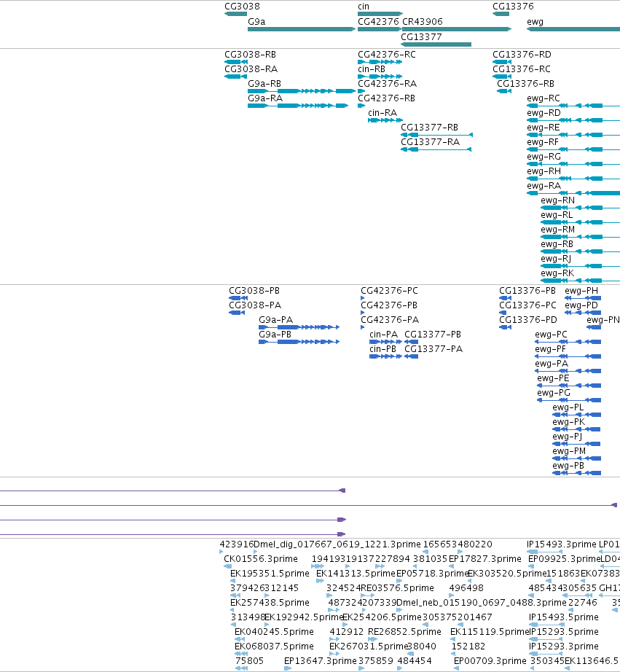Viewport: 620px width, 672px height.
Task: Click transcript CG13377-RB
Action: click(429, 128)
